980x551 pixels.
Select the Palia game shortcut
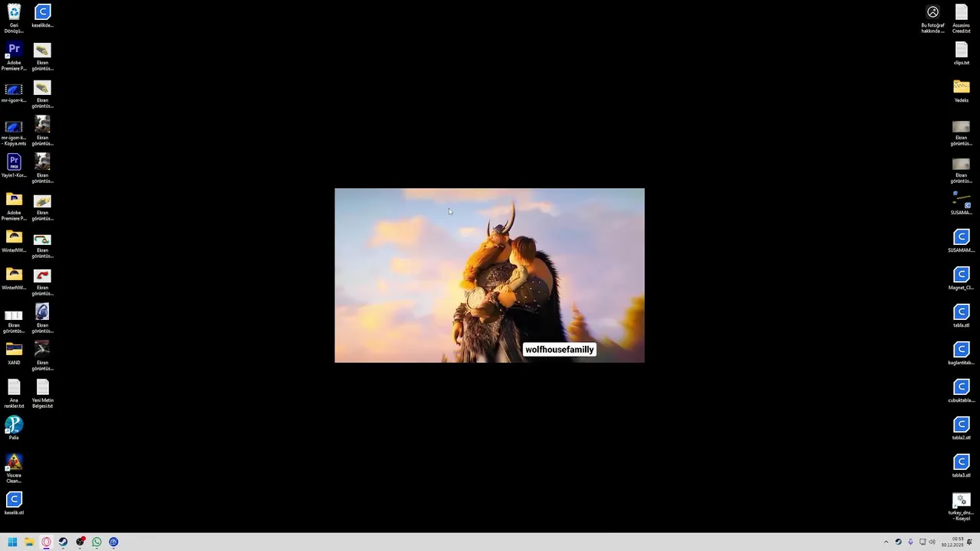pyautogui.click(x=14, y=429)
